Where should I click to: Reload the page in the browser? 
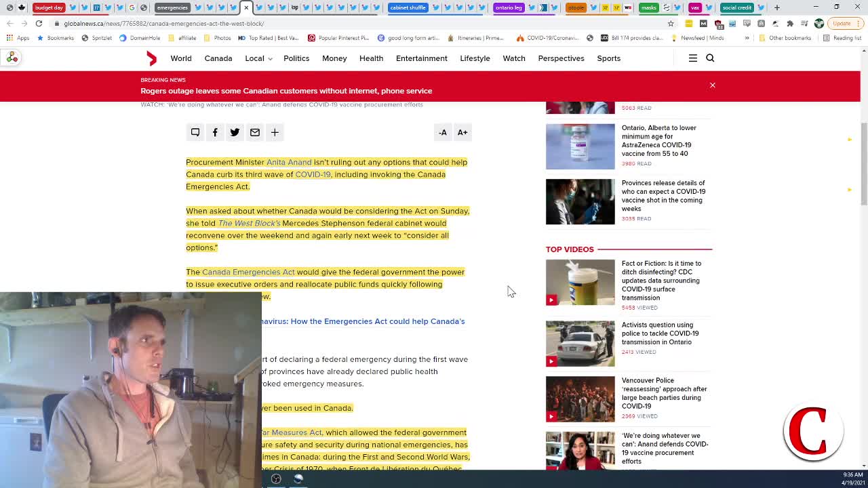[x=39, y=23]
